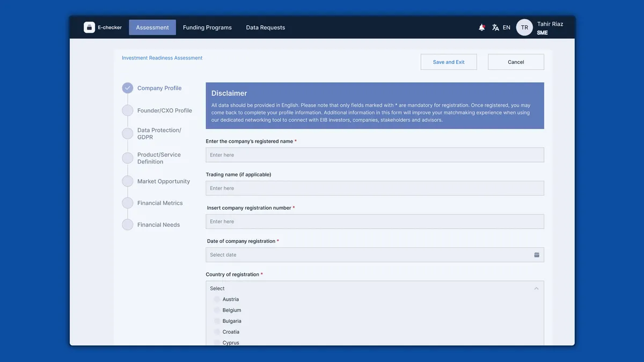Focus the company's registered name field
The height and width of the screenshot is (362, 644).
pyautogui.click(x=375, y=155)
